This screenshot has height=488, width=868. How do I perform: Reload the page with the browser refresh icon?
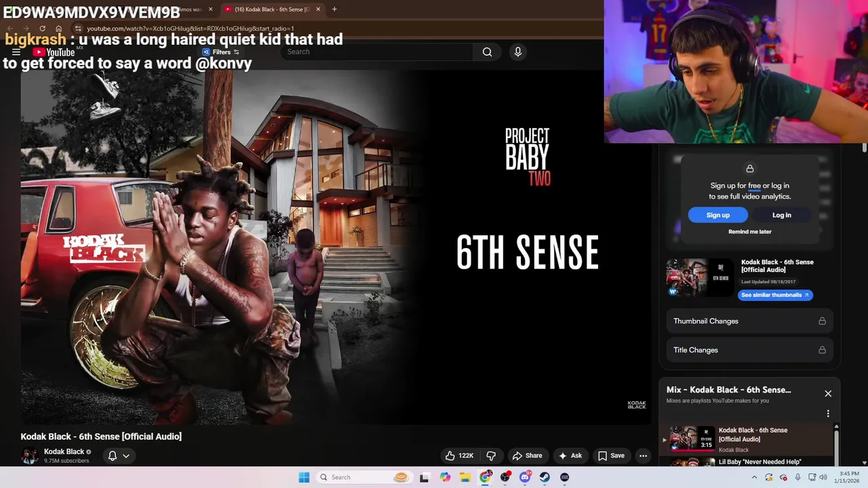click(42, 28)
